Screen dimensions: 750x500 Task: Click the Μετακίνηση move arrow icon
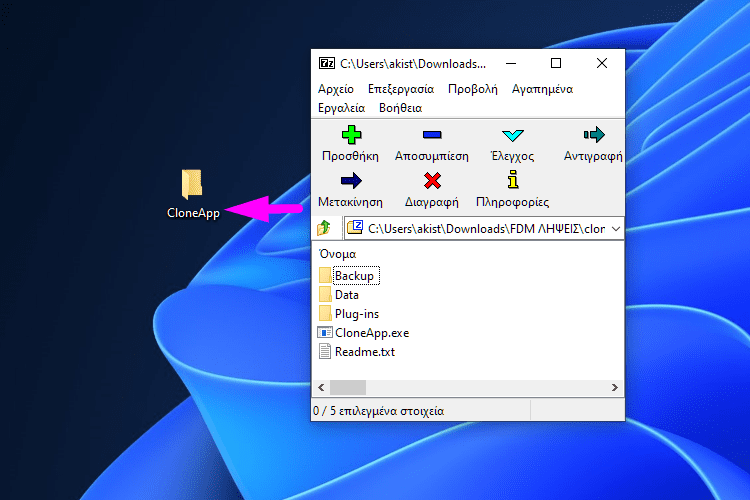coord(350,181)
